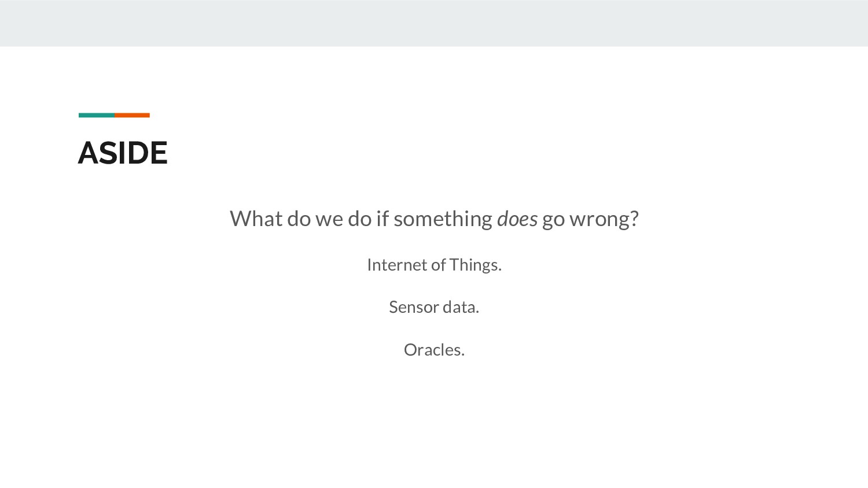Image resolution: width=868 pixels, height=488 pixels.
Task: Click the word "if" in heading
Action: point(382,219)
